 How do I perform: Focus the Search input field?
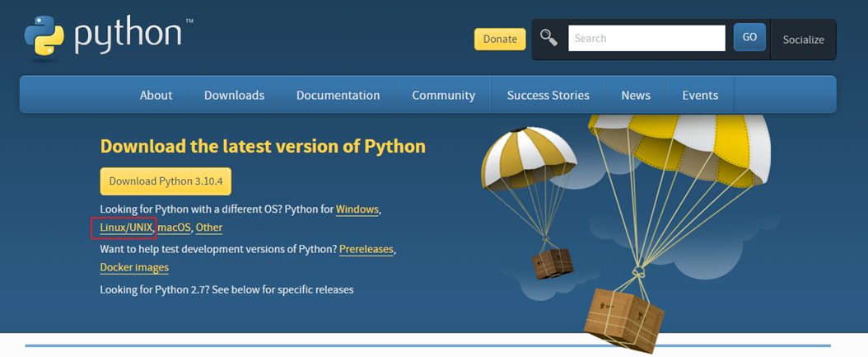click(646, 38)
